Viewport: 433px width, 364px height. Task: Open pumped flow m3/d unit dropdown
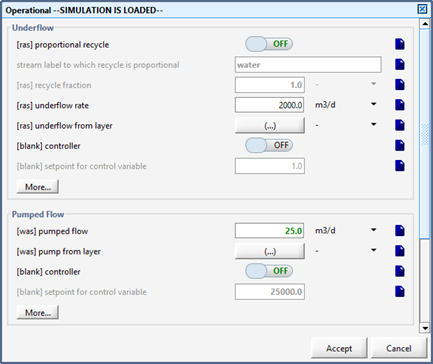coord(374,230)
